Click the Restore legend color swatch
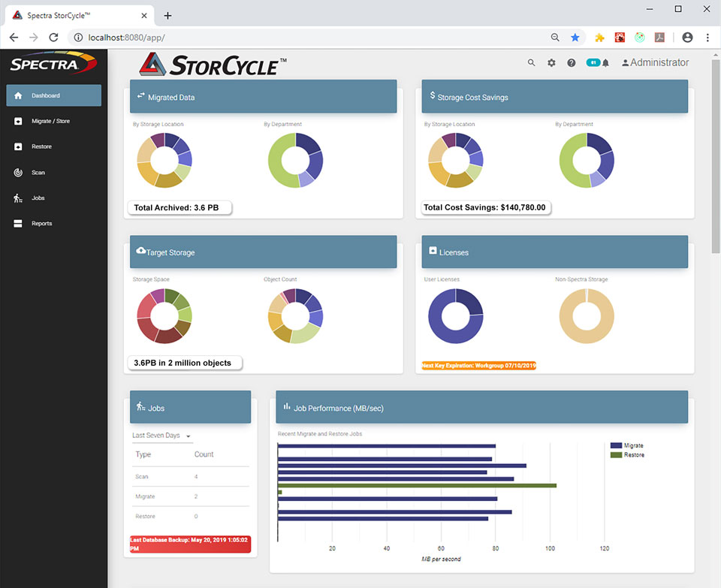This screenshot has width=721, height=588. click(616, 454)
